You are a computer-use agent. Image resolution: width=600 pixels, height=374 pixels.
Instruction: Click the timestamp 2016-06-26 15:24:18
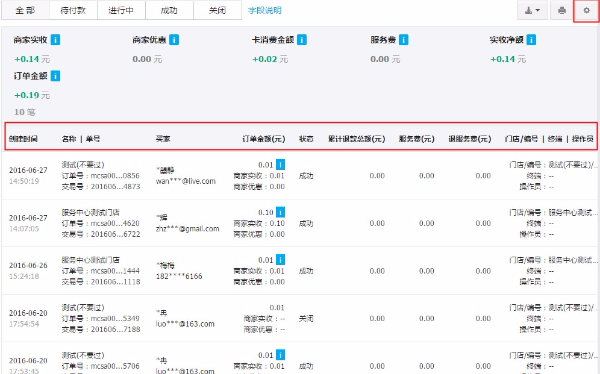click(28, 271)
